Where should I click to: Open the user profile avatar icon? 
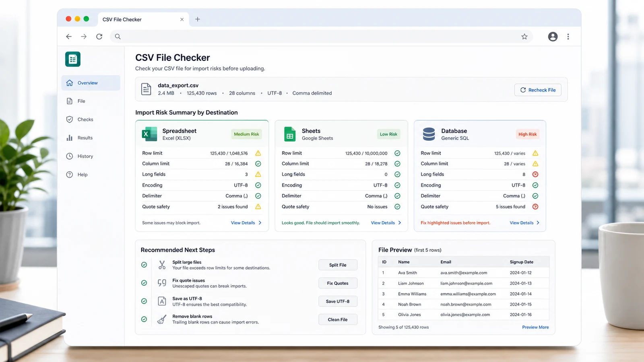point(553,37)
